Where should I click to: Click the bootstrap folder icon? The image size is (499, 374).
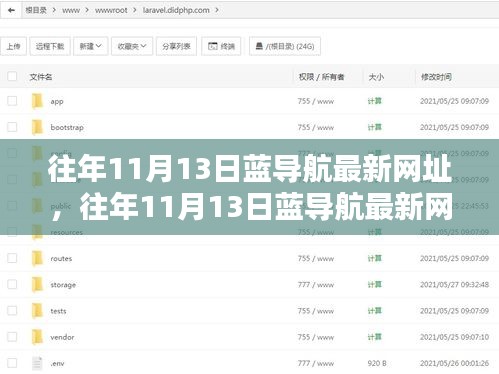click(37, 127)
